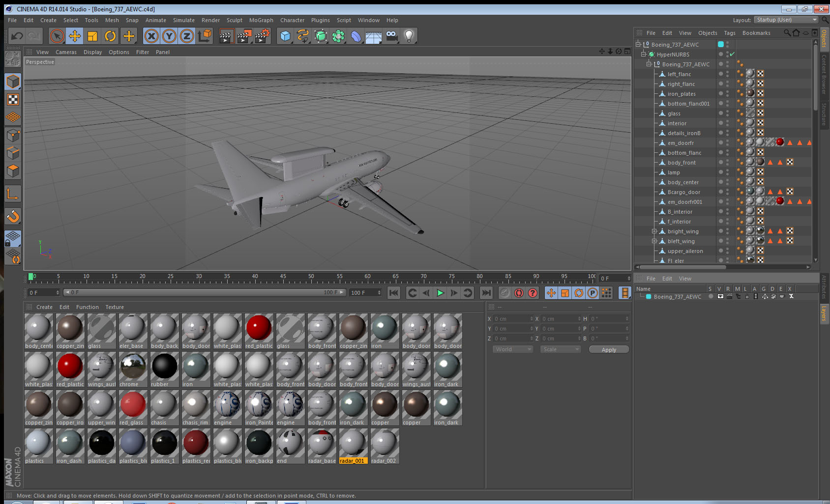
Task: Enable Points mode in left palette
Action: (x=13, y=135)
